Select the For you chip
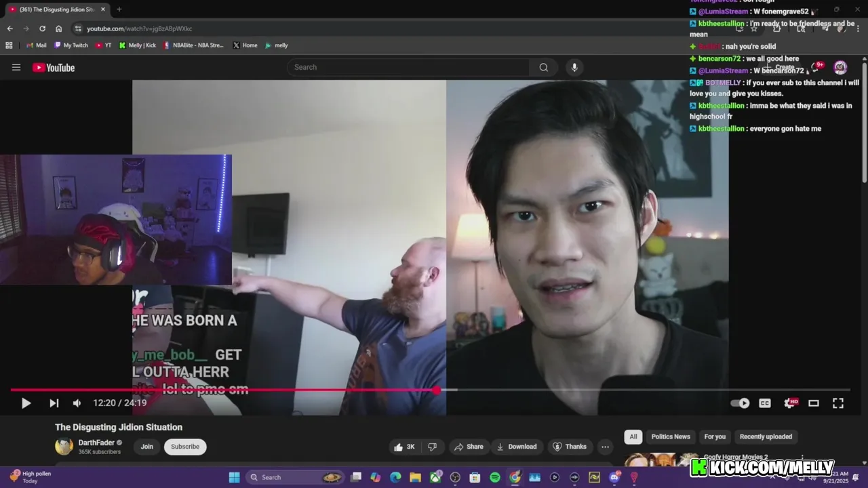The image size is (868, 488). pos(715,436)
